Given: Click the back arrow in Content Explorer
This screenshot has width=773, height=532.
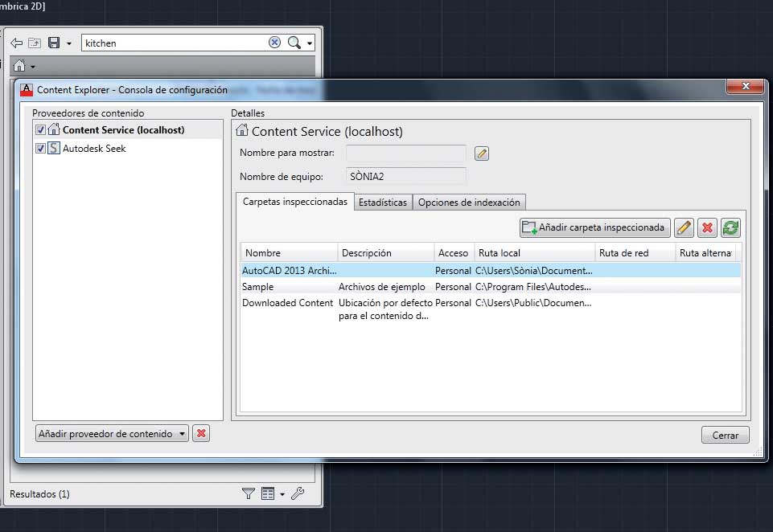Looking at the screenshot, I should (16, 43).
